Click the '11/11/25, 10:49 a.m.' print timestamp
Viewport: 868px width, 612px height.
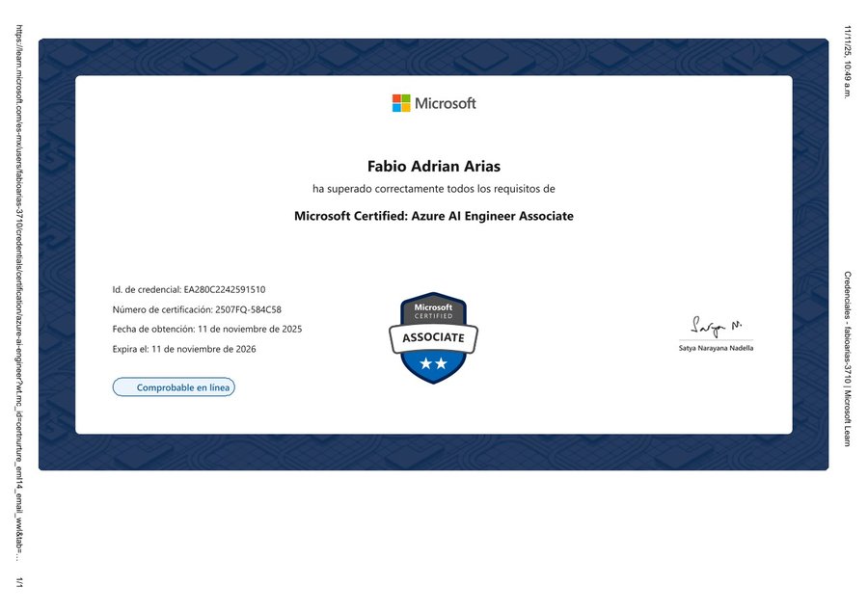pyautogui.click(x=848, y=62)
